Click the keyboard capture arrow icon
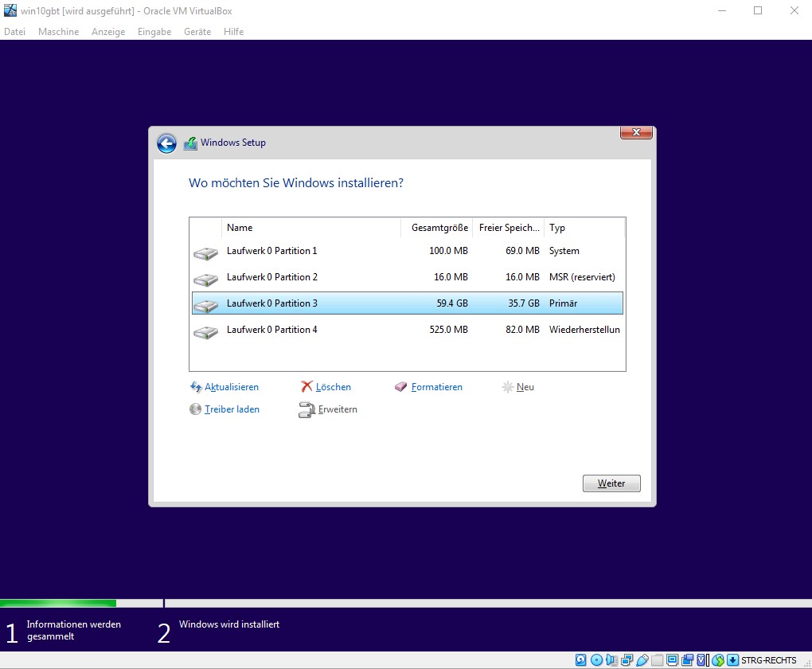Image resolution: width=812 pixels, height=669 pixels. coord(732,659)
